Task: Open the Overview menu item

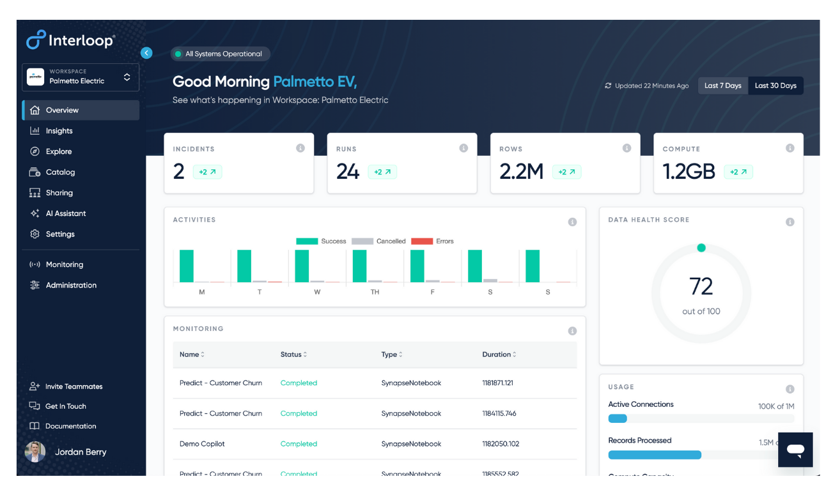Action: (x=81, y=110)
